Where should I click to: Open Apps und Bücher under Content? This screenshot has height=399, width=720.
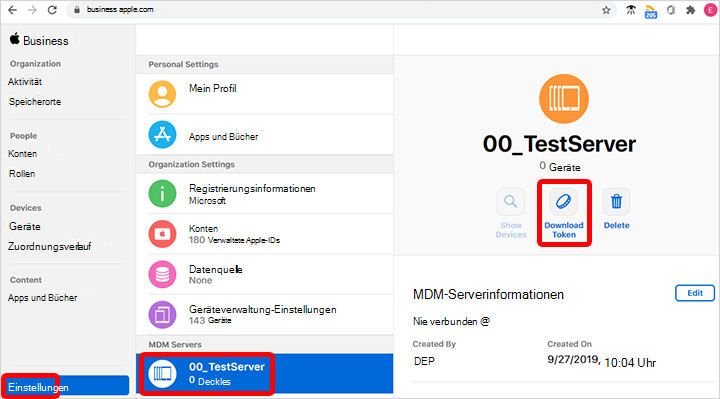[43, 298]
